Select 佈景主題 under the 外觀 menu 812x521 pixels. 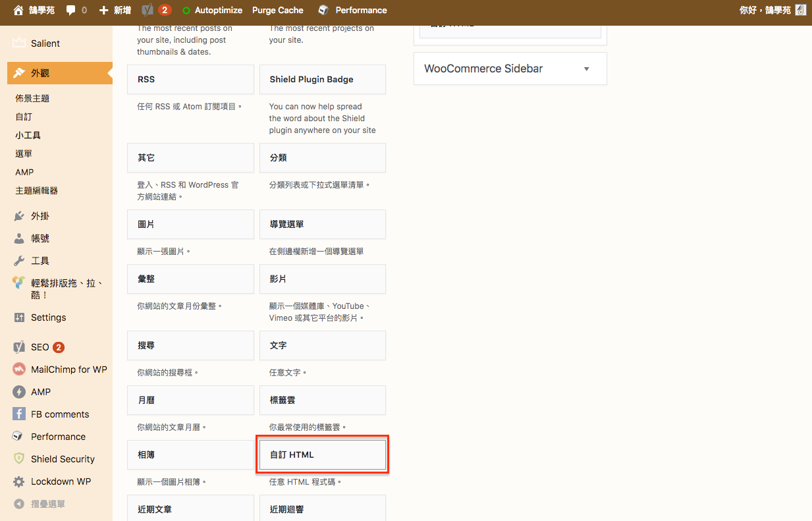31,97
